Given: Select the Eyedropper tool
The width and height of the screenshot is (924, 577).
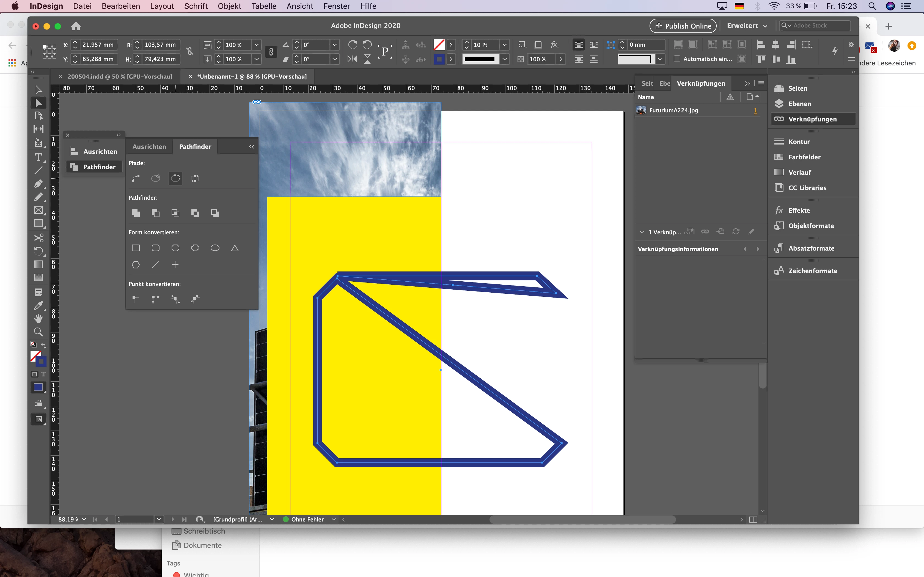Looking at the screenshot, I should point(38,306).
